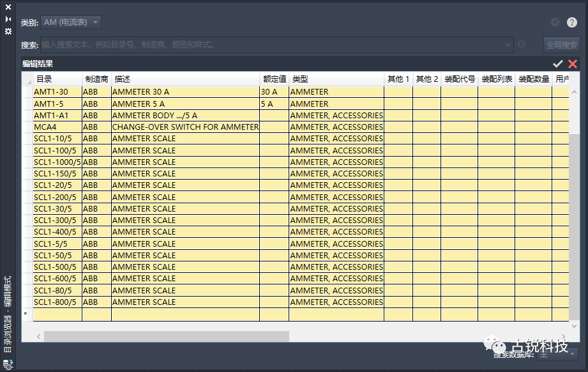Click the 装配列表 column header
The image size is (588, 372).
497,79
